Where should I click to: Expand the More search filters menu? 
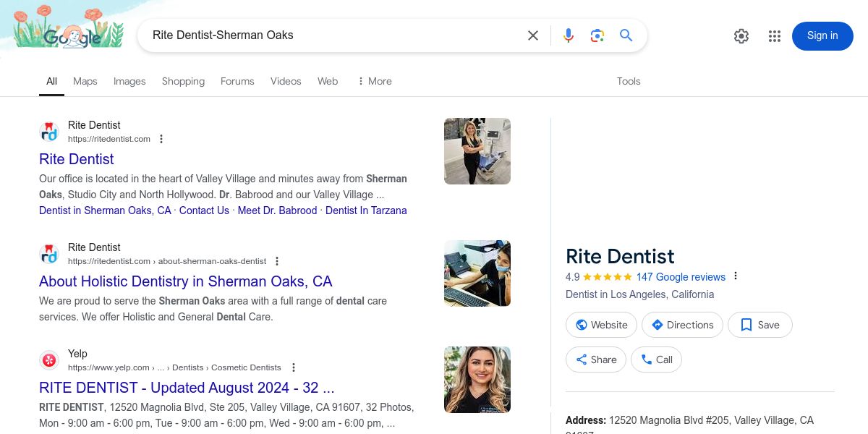pos(375,81)
